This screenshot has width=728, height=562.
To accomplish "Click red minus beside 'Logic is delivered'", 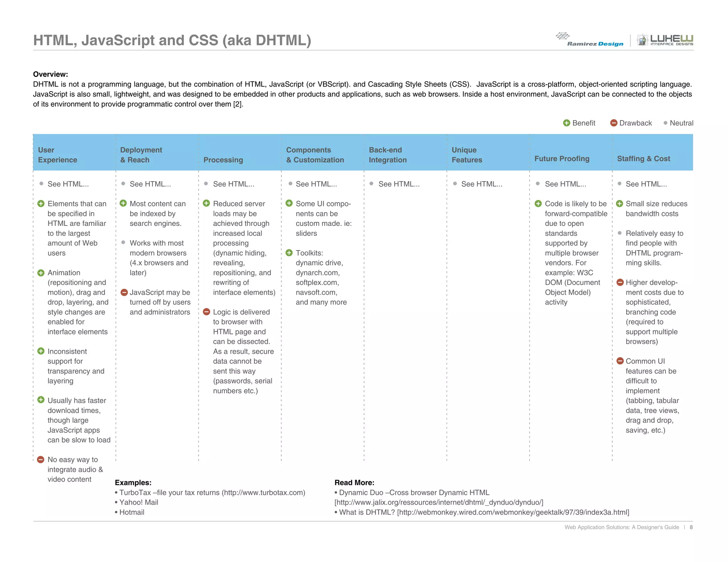I will 207,312.
